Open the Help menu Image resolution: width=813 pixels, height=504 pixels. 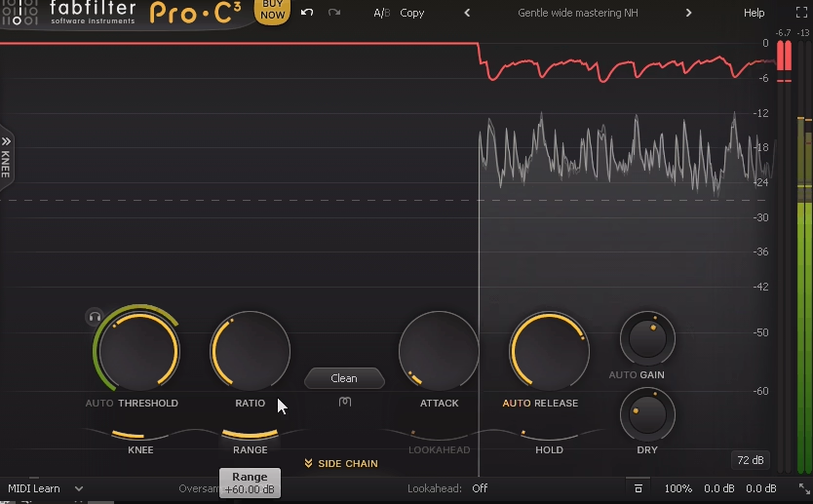(x=754, y=13)
